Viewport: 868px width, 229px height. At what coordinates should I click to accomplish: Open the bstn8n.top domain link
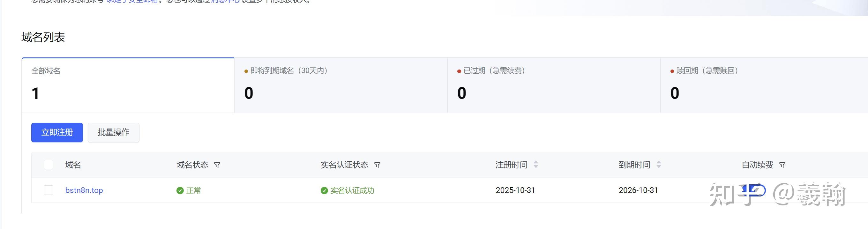click(x=84, y=190)
